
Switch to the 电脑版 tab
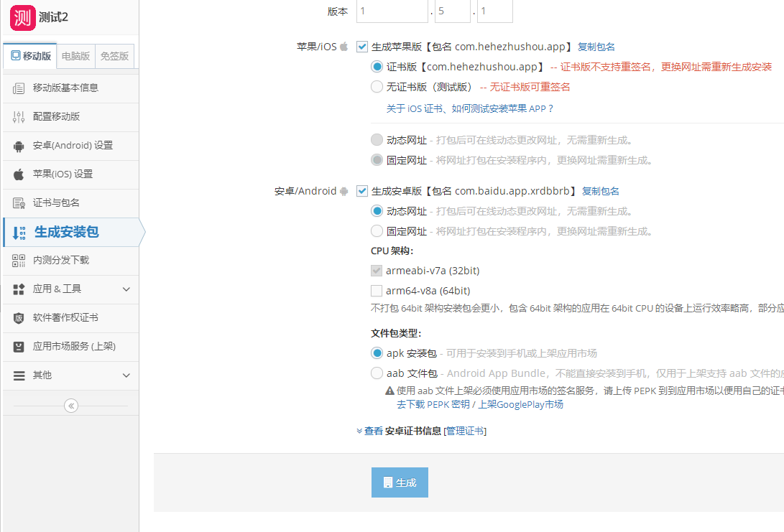tap(75, 55)
